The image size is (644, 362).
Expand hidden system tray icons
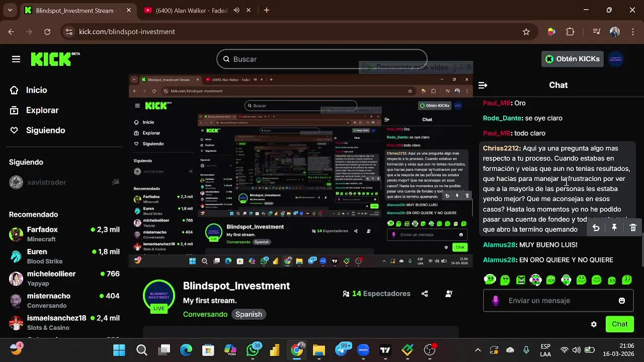(478, 350)
